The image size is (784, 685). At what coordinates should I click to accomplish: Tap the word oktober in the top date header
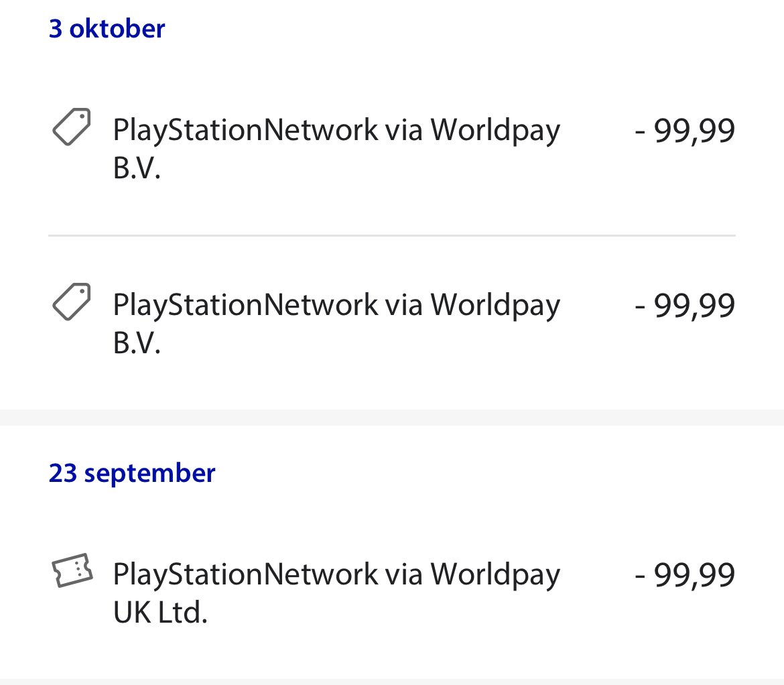(x=117, y=29)
